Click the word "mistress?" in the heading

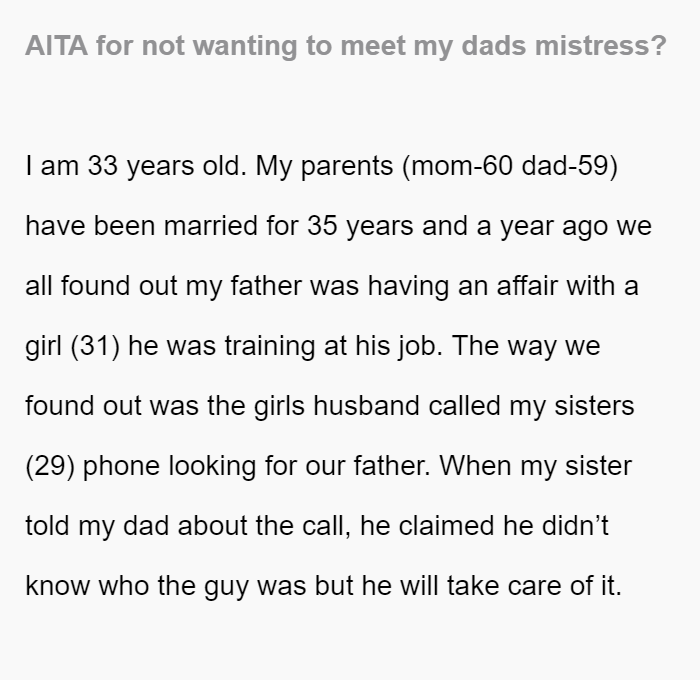coord(600,46)
